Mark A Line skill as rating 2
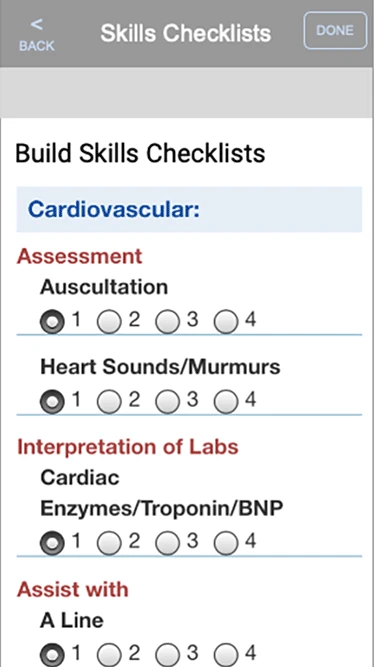The height and width of the screenshot is (667, 375). (x=109, y=655)
